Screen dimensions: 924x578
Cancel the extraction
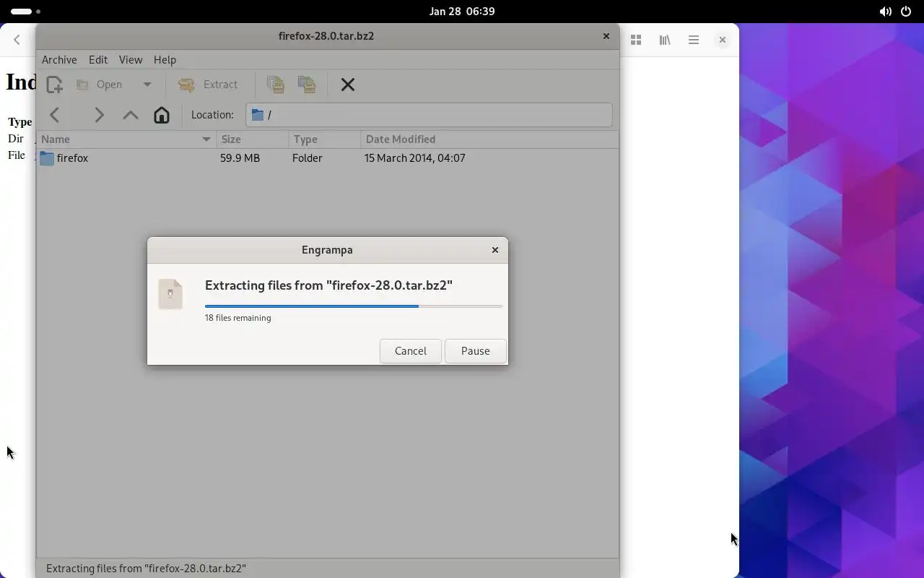coord(411,351)
